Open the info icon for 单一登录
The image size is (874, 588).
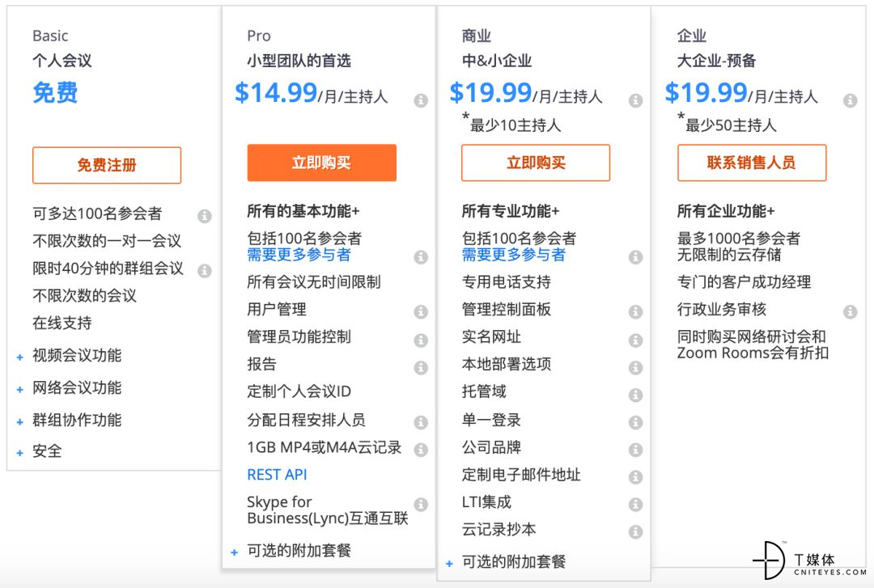pyautogui.click(x=635, y=422)
